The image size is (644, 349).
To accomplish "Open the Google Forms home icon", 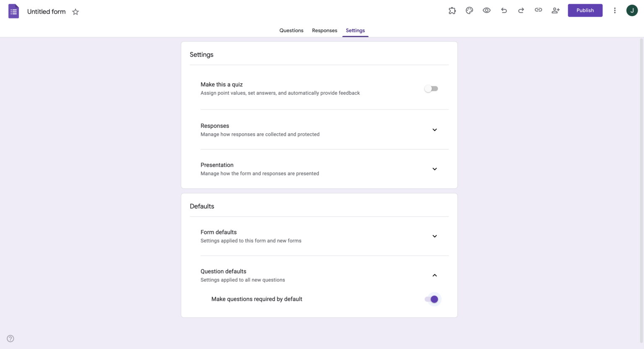I will (x=13, y=10).
